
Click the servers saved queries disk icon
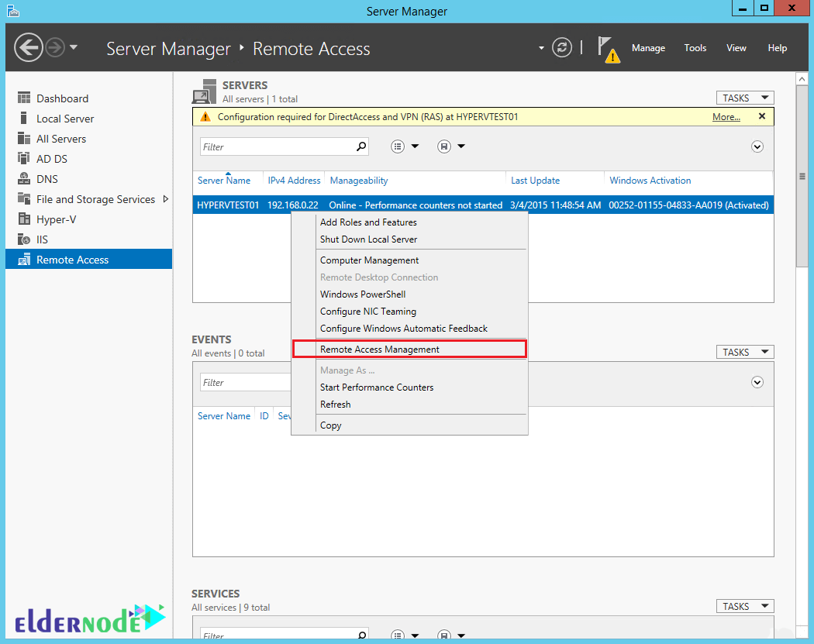444,146
